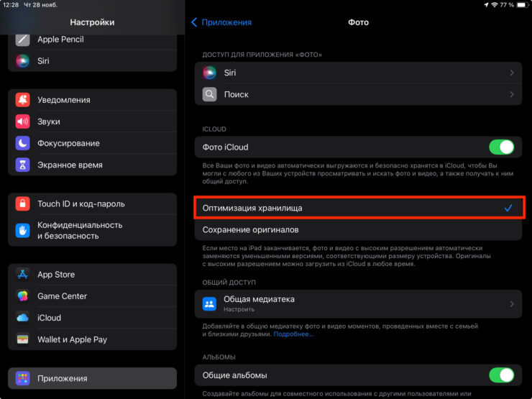Viewport: 532px width, 399px height.
Task: Tap the Siri icon in sidebar
Action: (23, 61)
